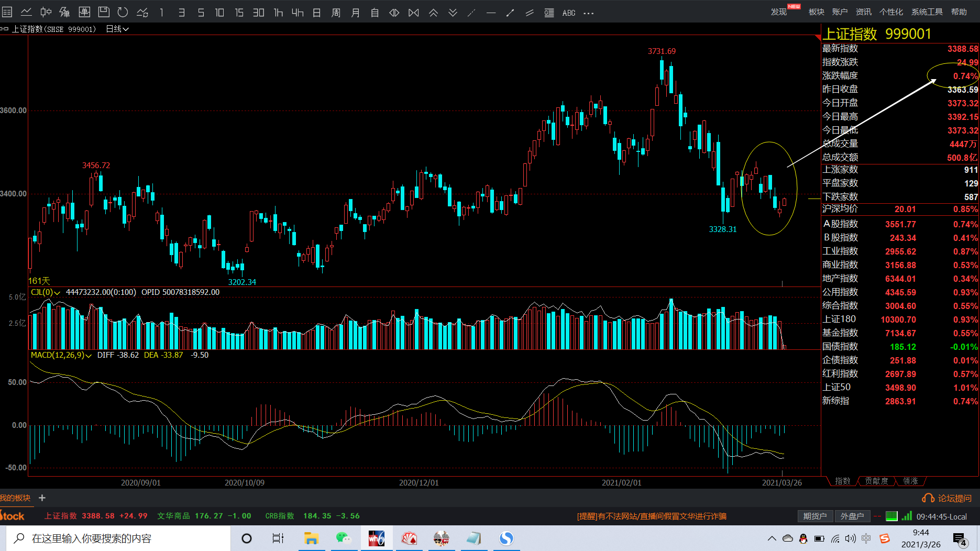Select the parallel lines drawing tool
The image size is (980, 551).
click(x=530, y=13)
